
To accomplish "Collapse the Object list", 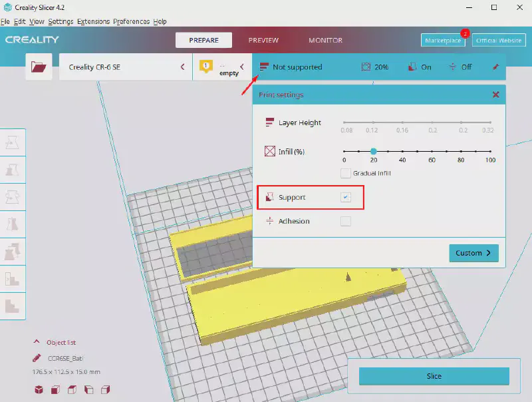I will [x=37, y=342].
